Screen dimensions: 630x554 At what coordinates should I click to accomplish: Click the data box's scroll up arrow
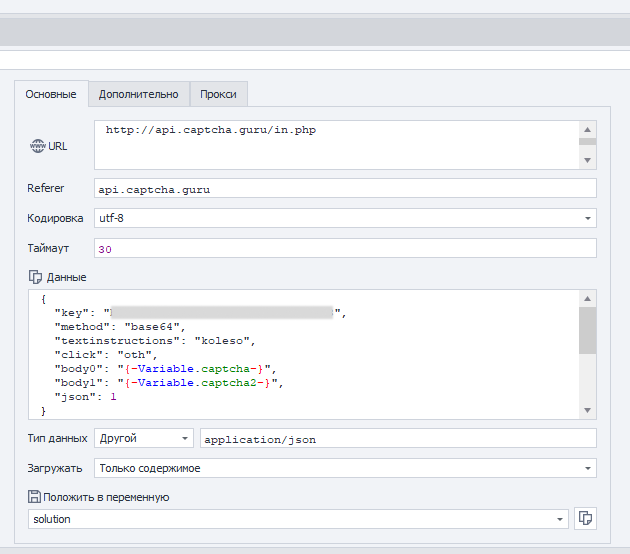(x=588, y=299)
